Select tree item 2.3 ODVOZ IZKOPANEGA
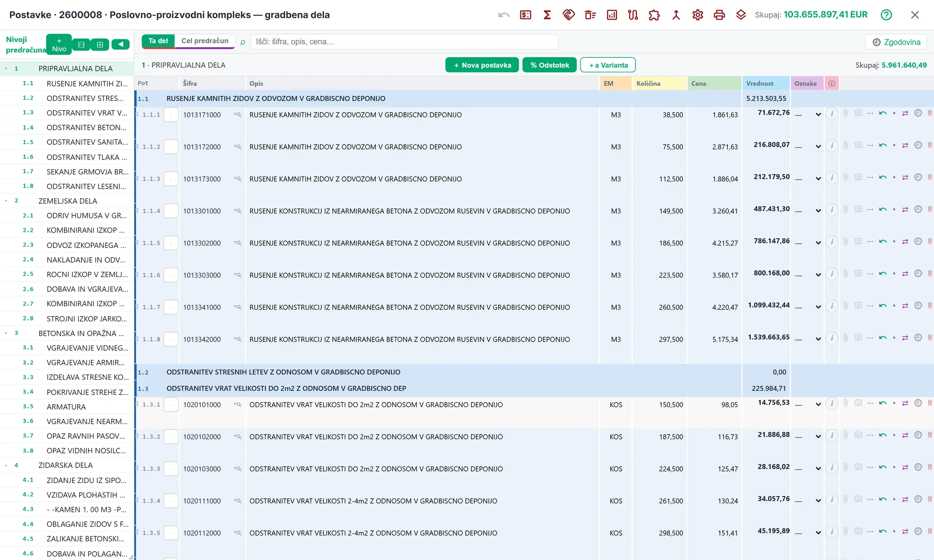This screenshot has height=560, width=934. click(x=67, y=245)
